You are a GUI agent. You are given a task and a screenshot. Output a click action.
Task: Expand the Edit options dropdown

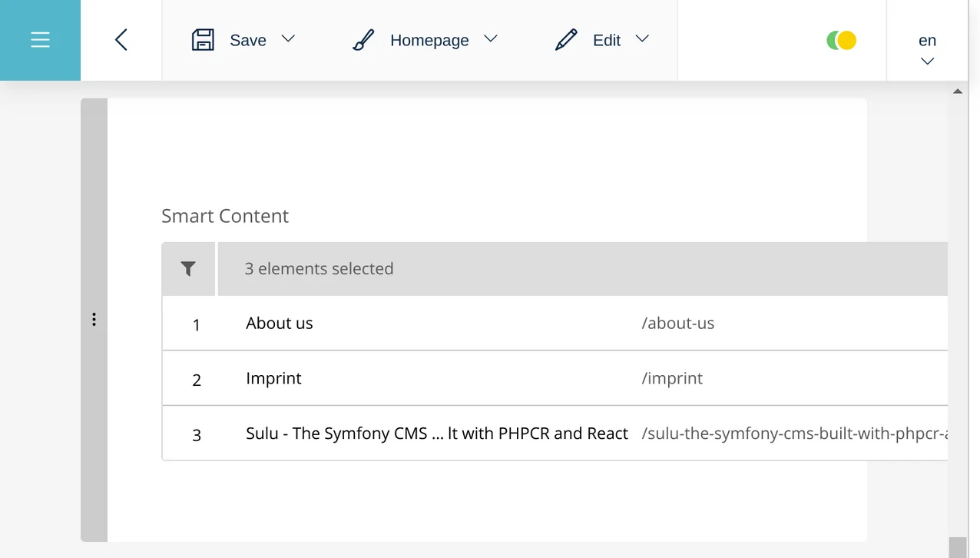click(x=642, y=40)
